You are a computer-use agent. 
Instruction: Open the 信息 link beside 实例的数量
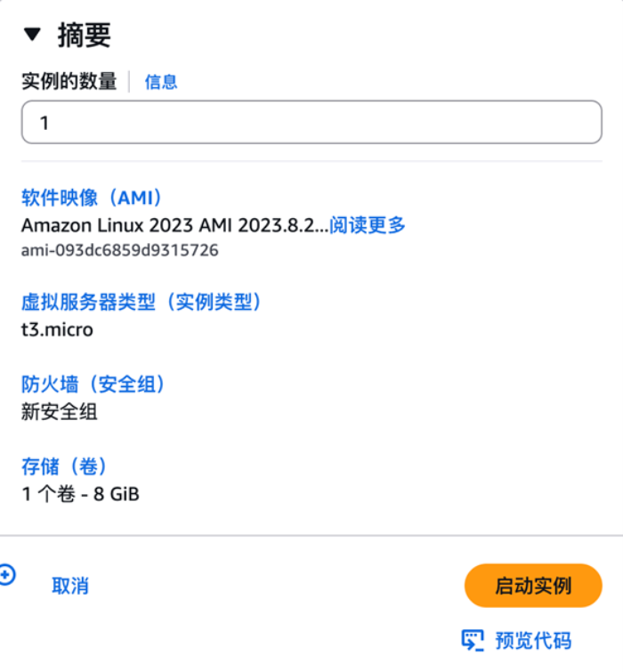[x=161, y=82]
